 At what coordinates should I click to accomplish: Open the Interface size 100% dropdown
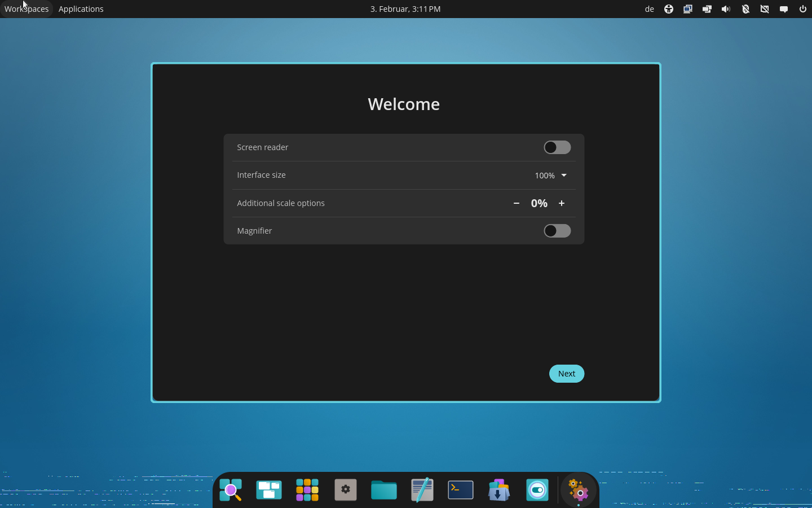550,176
